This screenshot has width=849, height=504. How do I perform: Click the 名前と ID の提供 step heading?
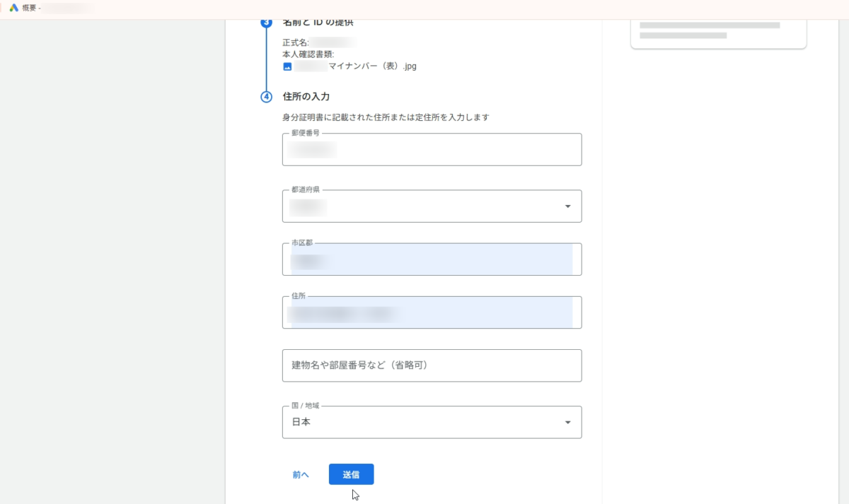coord(318,23)
